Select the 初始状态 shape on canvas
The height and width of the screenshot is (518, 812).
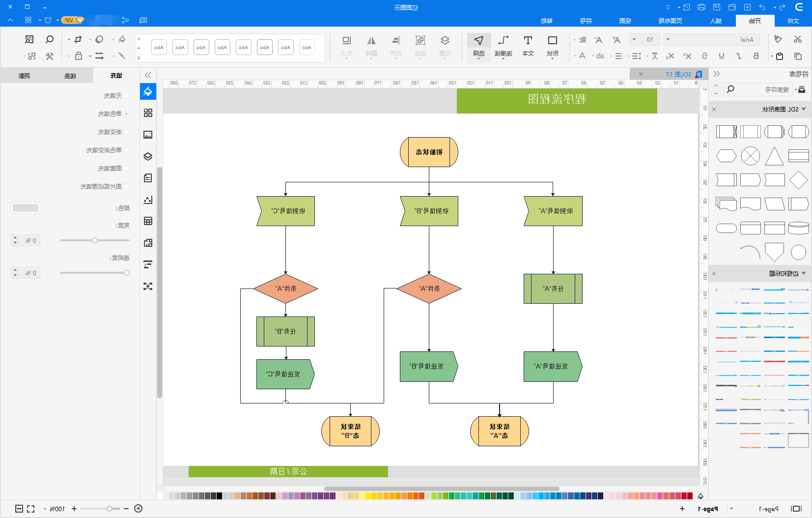point(429,152)
